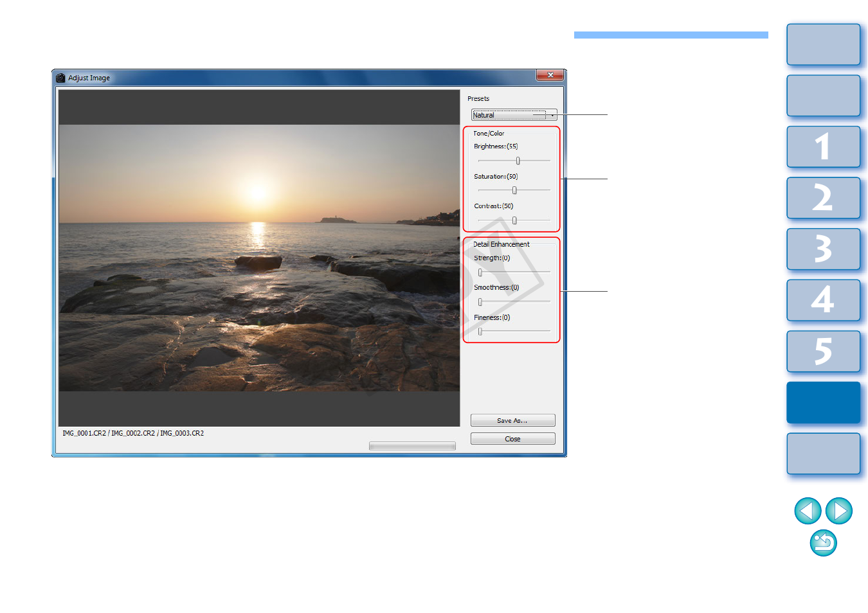The width and height of the screenshot is (868, 613).
Task: Adjust the Saturation slider handle
Action: click(x=514, y=190)
